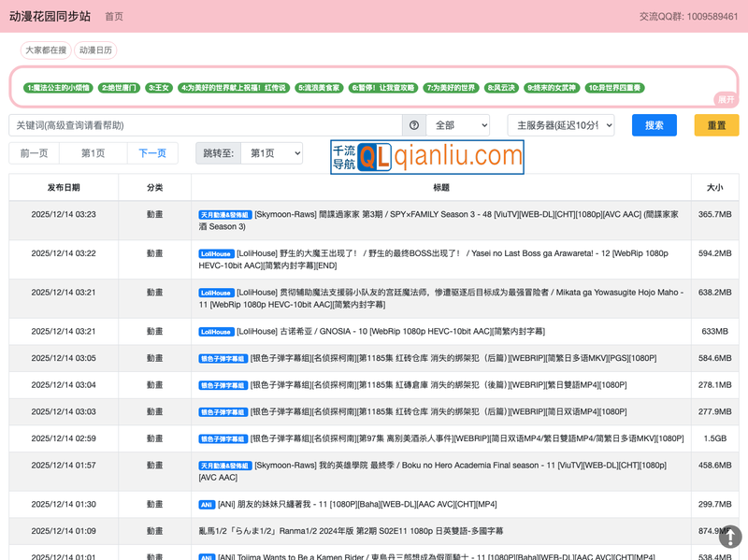Image resolution: width=748 pixels, height=560 pixels.
Task: Switch to the 动漫日历 tab
Action: tap(97, 50)
